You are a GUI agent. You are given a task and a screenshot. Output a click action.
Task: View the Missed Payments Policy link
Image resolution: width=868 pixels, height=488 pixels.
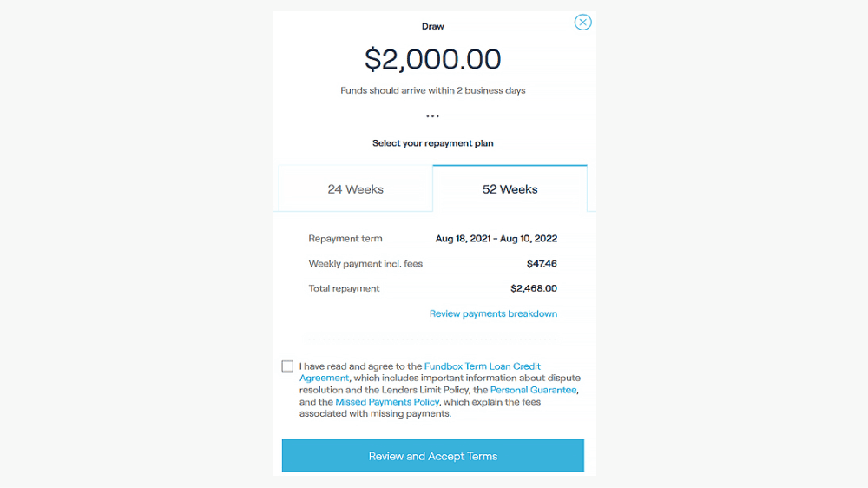point(387,402)
